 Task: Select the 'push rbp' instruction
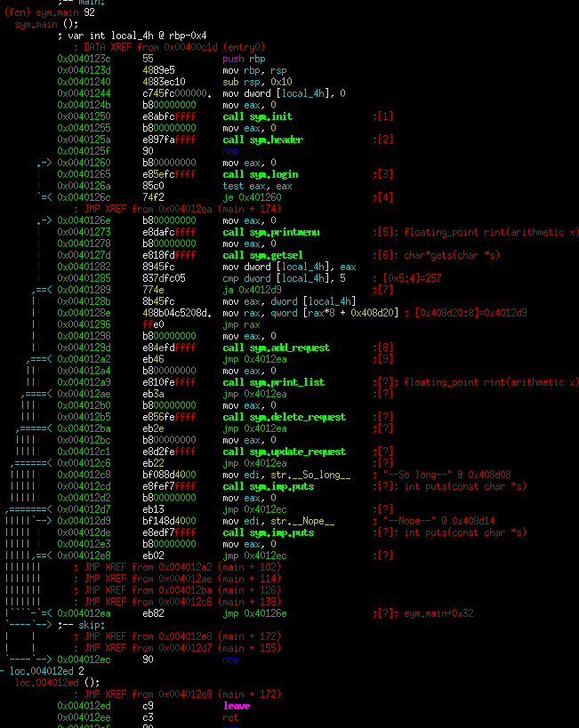point(244,59)
